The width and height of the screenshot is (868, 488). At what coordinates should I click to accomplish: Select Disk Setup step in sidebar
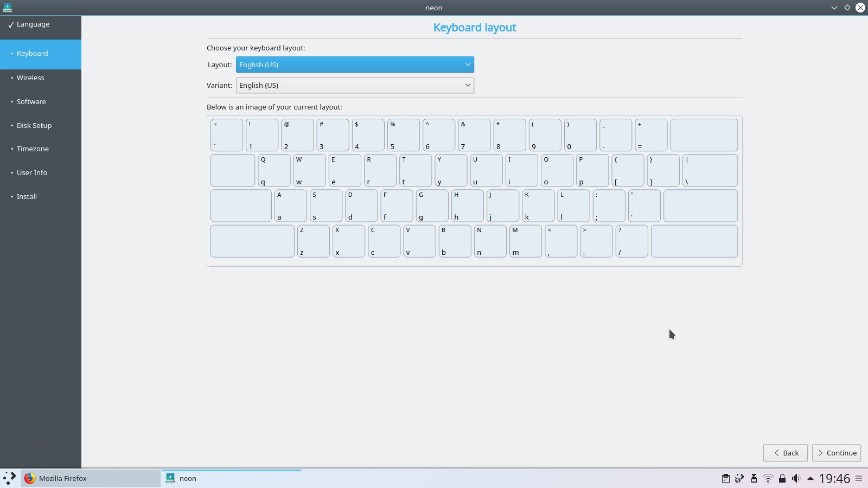pyautogui.click(x=34, y=125)
